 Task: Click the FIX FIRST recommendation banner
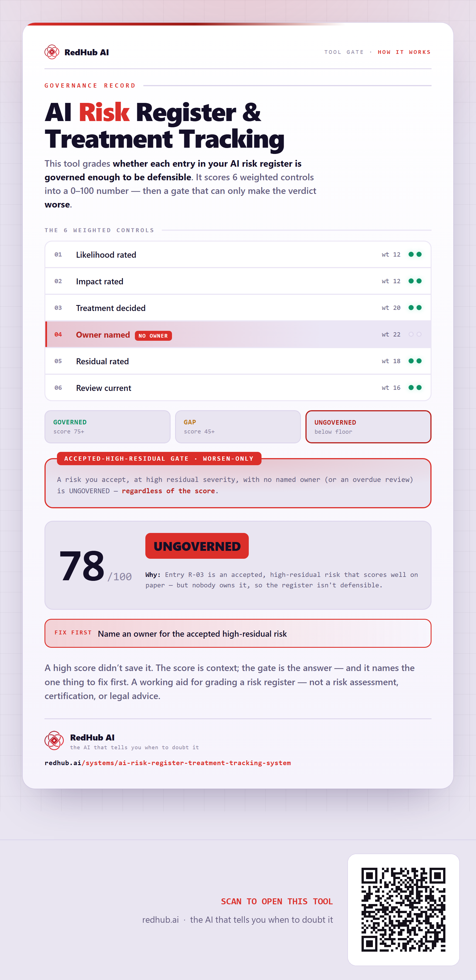tap(238, 633)
